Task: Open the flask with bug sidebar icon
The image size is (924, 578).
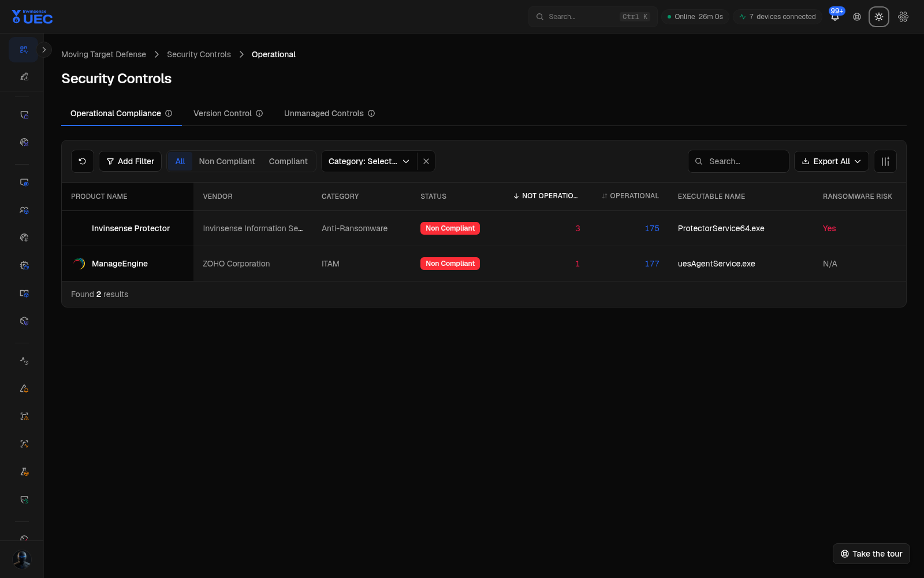Action: (x=24, y=472)
